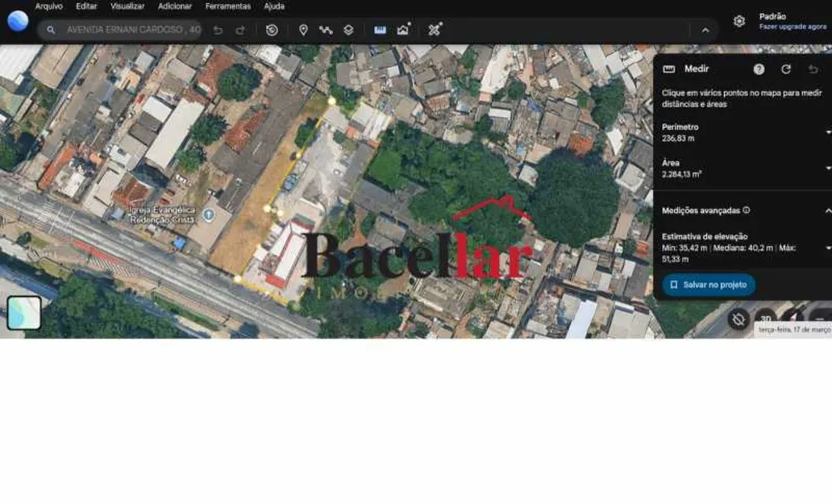The width and height of the screenshot is (832, 504).
Task: Click the topmost measurement polygon vertex
Action: 332,101
